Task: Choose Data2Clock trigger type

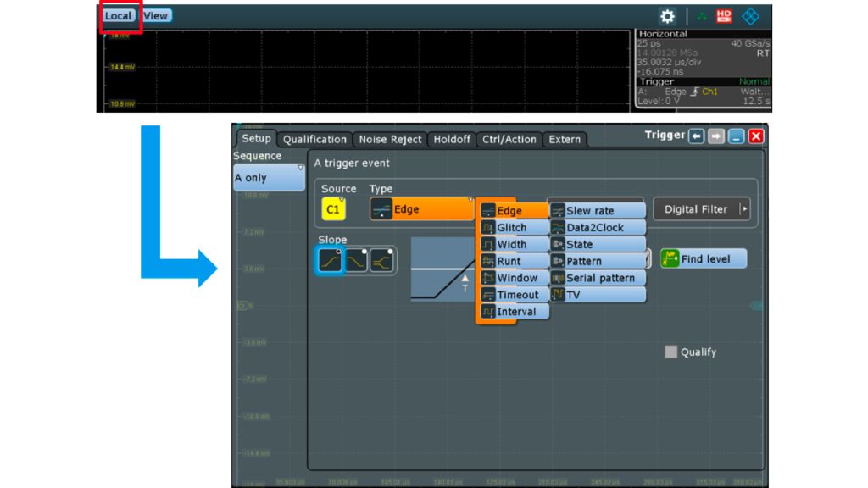Action: (x=598, y=227)
